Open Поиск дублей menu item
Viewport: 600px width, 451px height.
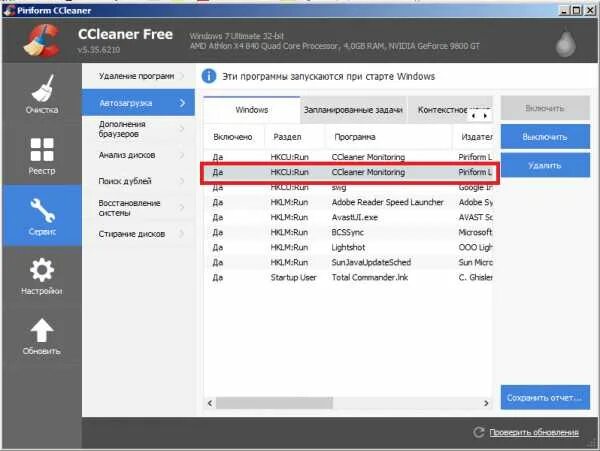(x=139, y=181)
